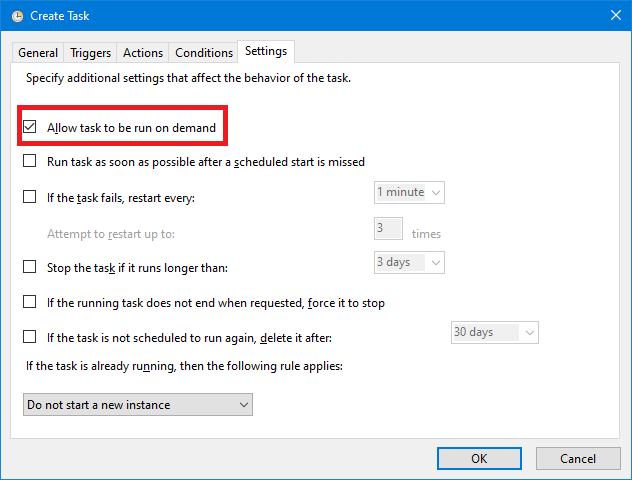The height and width of the screenshot is (480, 632).
Task: Open the Triggers tab
Action: (90, 53)
